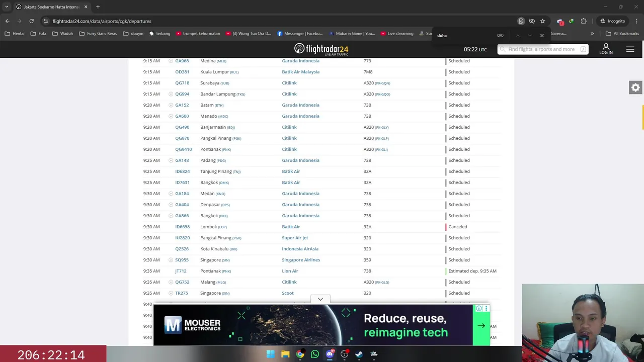Expand details for flight SQ955 to Singapore
The width and height of the screenshot is (644, 362).
[x=171, y=260]
